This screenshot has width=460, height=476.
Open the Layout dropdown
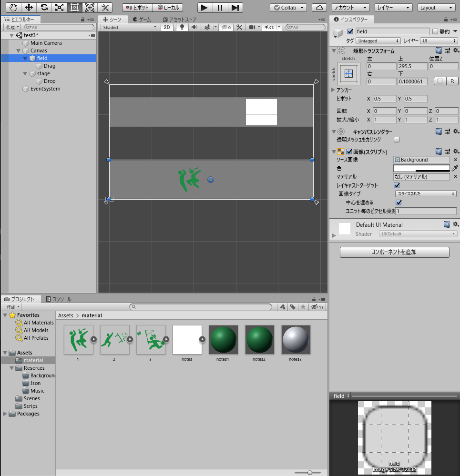tap(436, 8)
